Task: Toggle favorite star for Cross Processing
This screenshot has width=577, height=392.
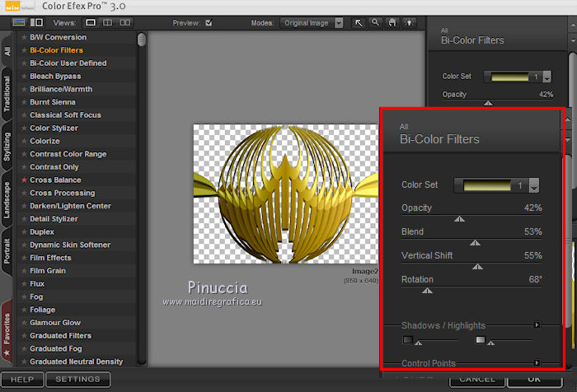Action: tap(24, 193)
